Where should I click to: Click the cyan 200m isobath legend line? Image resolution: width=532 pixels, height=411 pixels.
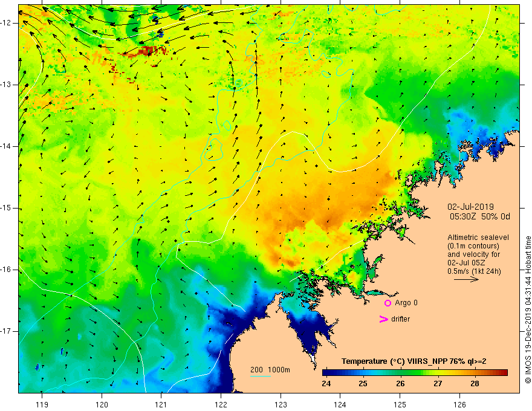click(x=260, y=376)
